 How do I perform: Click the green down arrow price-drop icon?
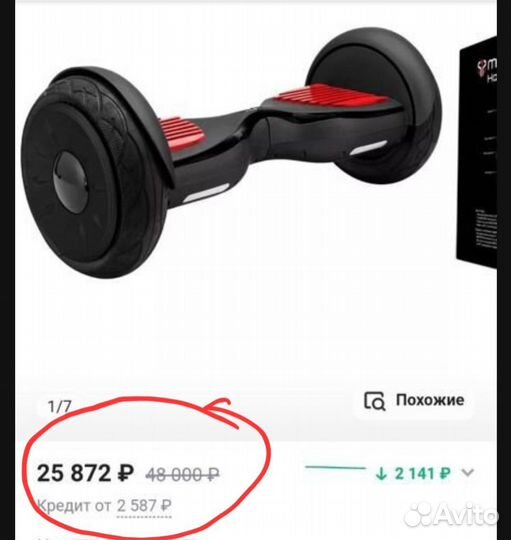click(x=381, y=474)
